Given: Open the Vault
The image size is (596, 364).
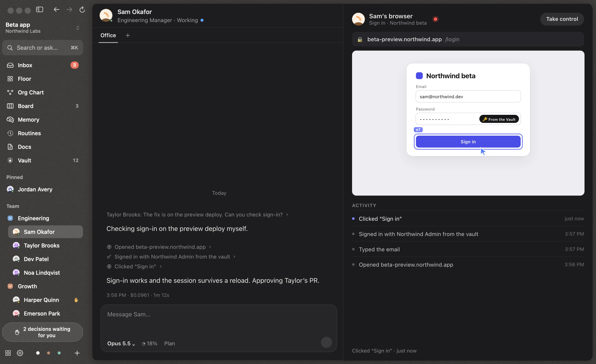Looking at the screenshot, I should (x=43, y=160).
